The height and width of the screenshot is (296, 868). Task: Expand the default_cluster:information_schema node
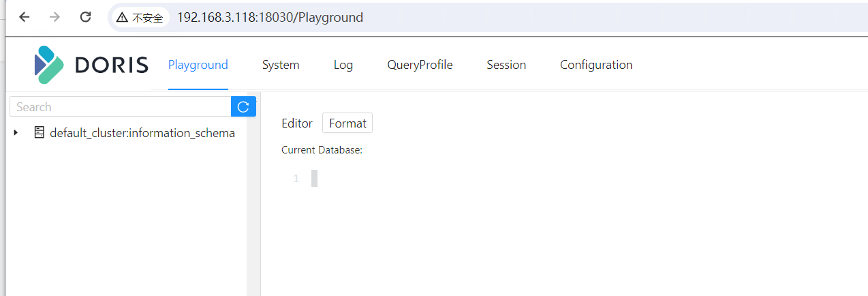(16, 132)
